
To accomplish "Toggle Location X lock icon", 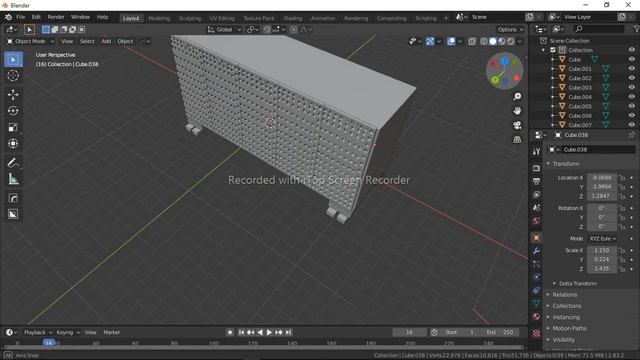I will pos(622,178).
